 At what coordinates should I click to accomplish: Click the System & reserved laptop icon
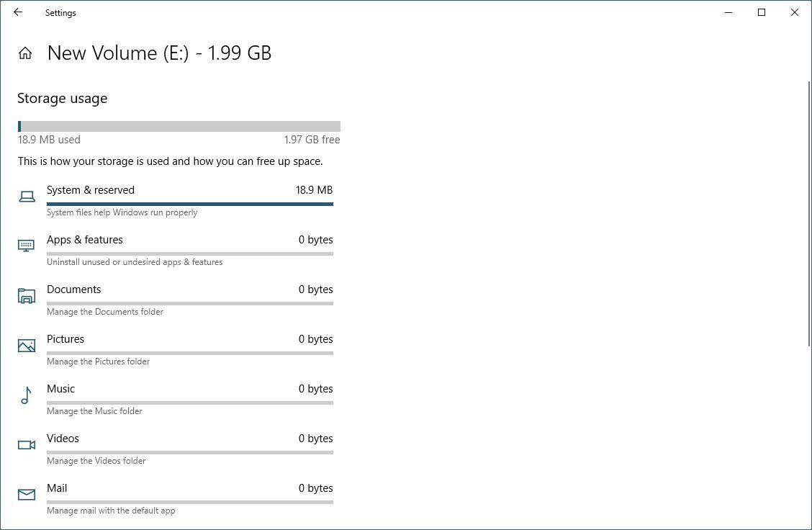point(27,196)
